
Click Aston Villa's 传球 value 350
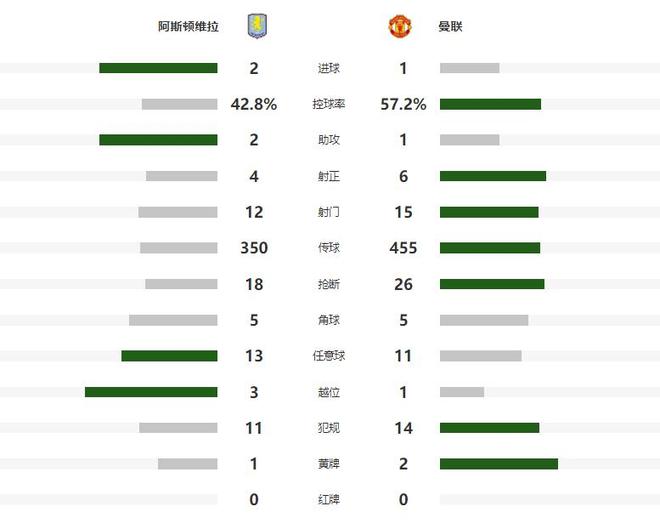point(254,248)
